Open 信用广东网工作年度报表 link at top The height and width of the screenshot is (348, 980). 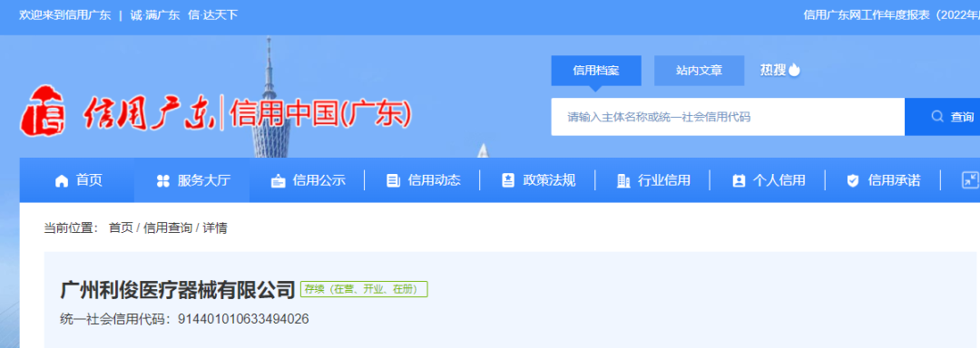(x=891, y=15)
